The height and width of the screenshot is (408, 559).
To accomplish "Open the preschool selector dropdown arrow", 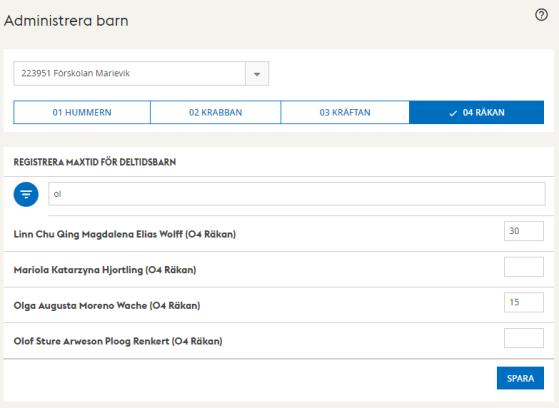I will [257, 74].
